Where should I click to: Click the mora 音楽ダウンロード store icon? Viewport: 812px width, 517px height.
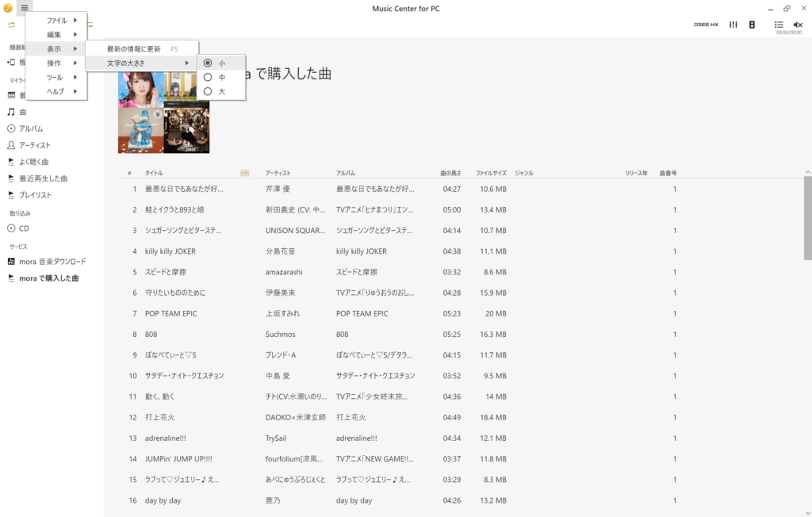point(11,262)
